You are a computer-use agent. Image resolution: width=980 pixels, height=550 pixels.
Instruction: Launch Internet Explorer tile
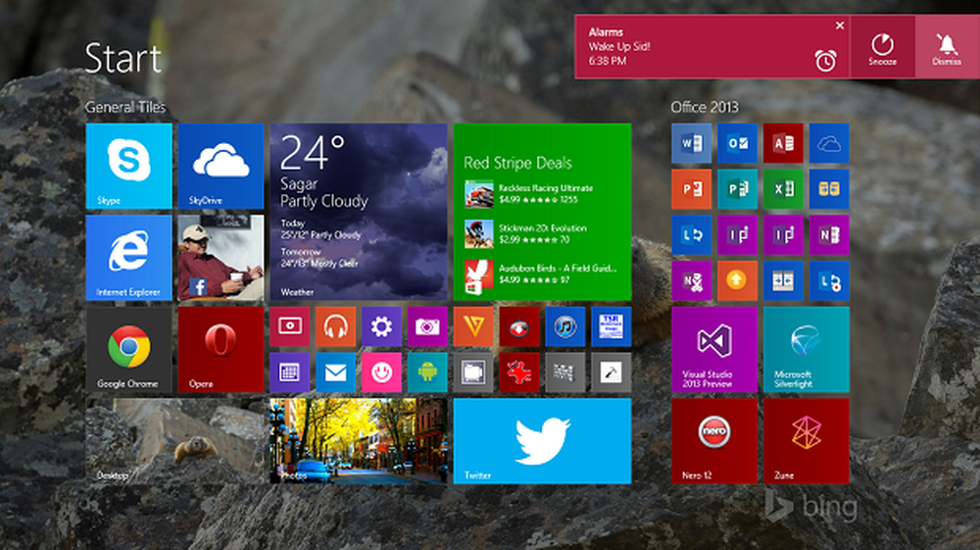click(x=128, y=258)
